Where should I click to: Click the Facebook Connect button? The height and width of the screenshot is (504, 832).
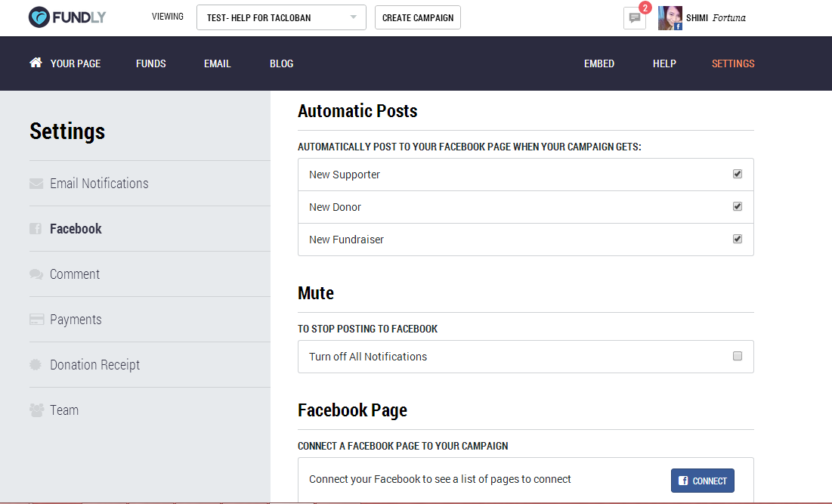[703, 481]
